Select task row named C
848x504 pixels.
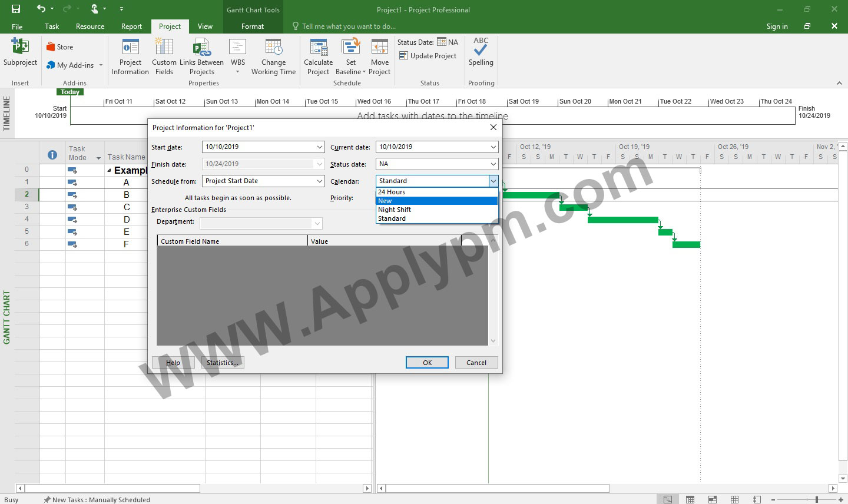coord(127,207)
